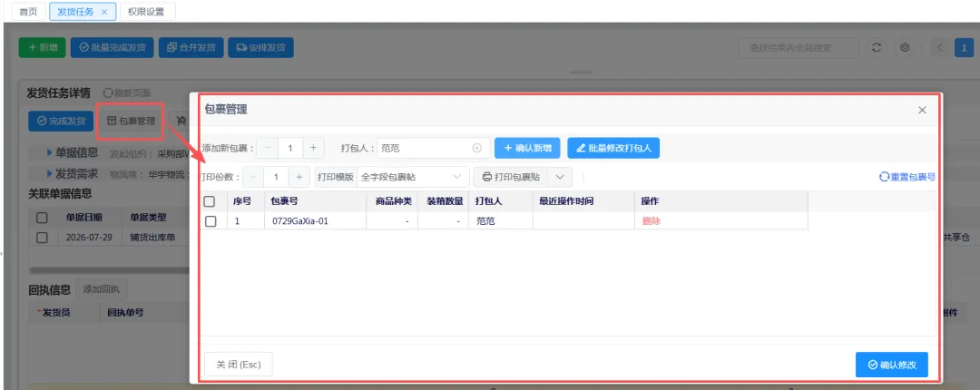Click 添加回执 button
The image size is (980, 390).
[102, 289]
